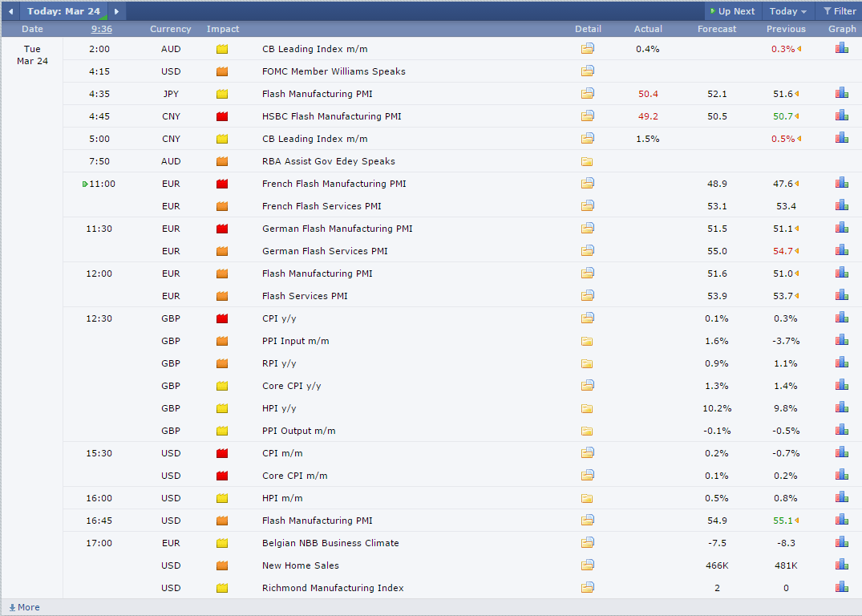Select the PPI Output m/m event name
The height and width of the screenshot is (616, 862).
[298, 431]
